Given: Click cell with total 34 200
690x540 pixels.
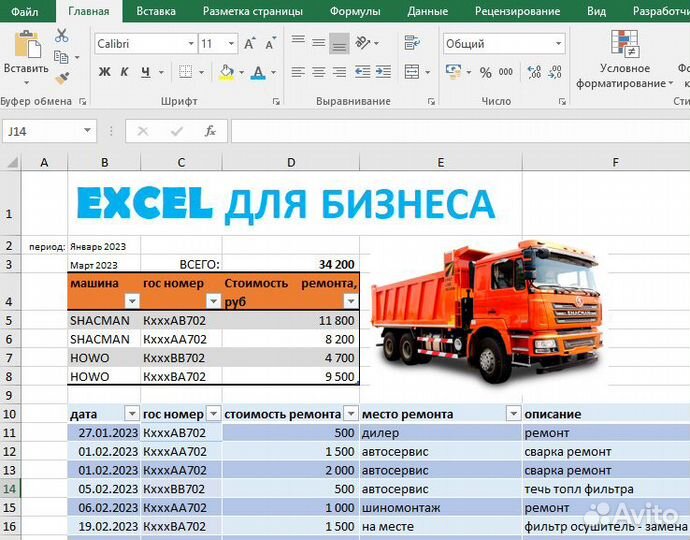Looking at the screenshot, I should pyautogui.click(x=291, y=264).
